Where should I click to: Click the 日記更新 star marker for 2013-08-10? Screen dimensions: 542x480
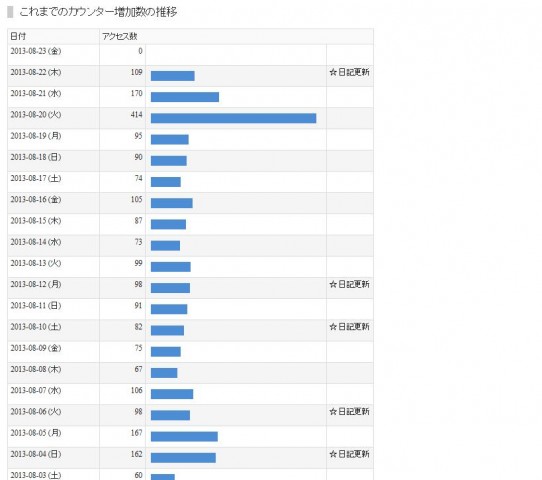pos(349,327)
